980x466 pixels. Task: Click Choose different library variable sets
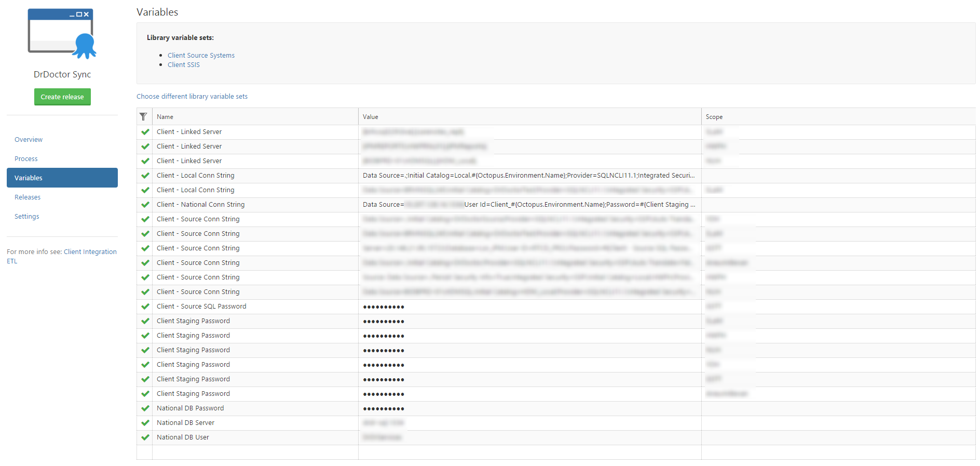(x=192, y=97)
